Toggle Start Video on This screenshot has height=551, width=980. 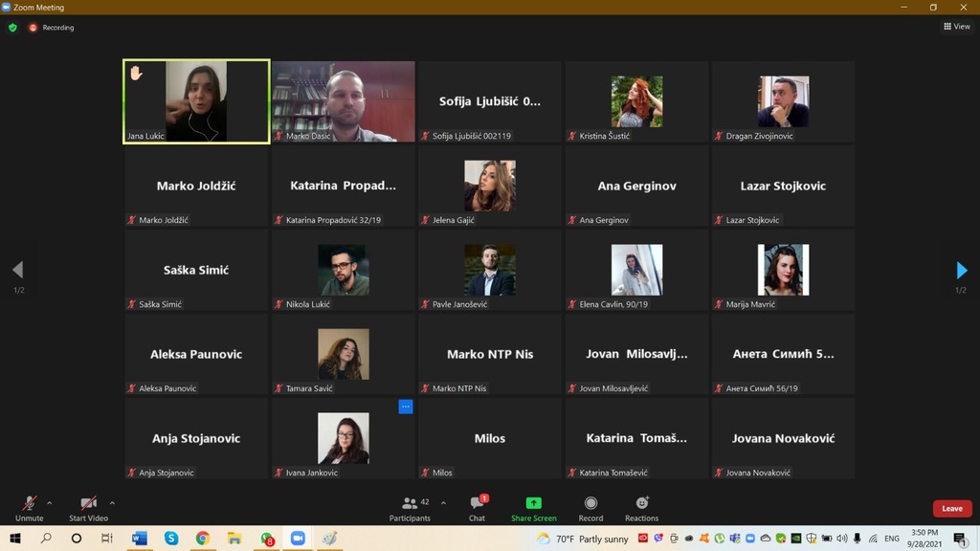coord(89,509)
